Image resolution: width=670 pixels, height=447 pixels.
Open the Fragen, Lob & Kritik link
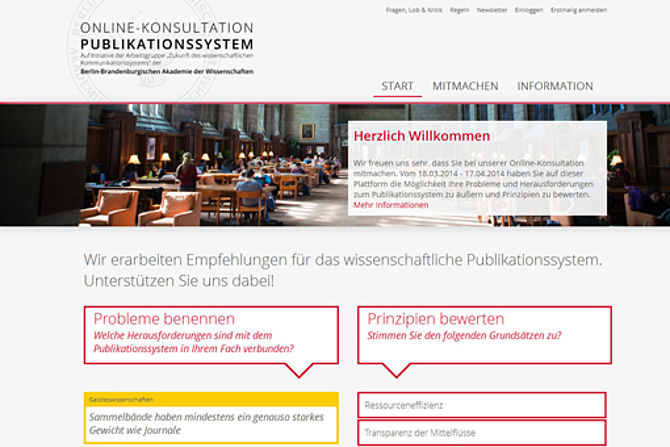tap(413, 10)
